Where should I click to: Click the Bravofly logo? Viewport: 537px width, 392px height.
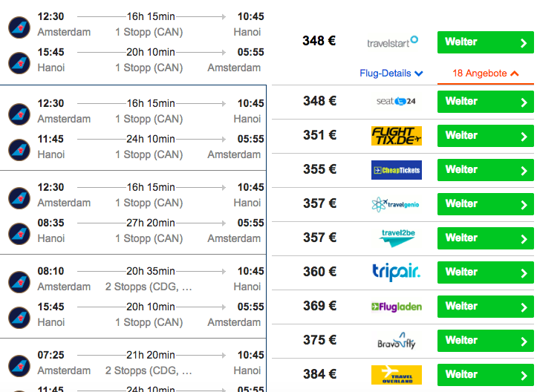tap(397, 341)
